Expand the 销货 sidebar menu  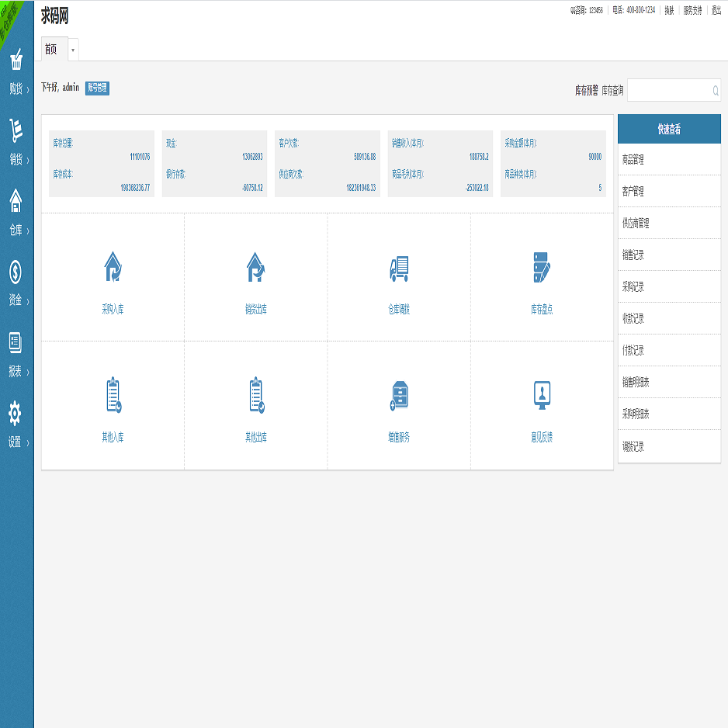16,143
